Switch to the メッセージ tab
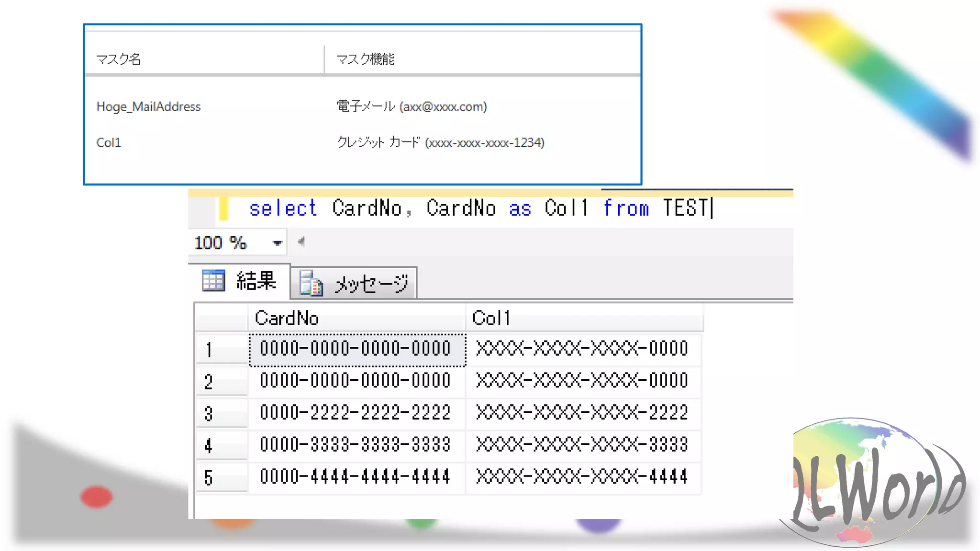 tap(371, 284)
